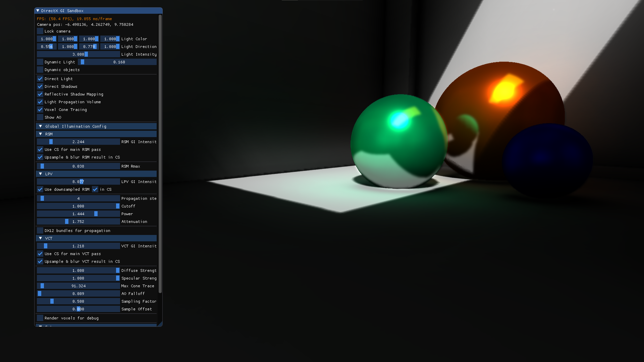Click the Propagation steps slider field
The width and height of the screenshot is (644, 362).
pos(78,198)
